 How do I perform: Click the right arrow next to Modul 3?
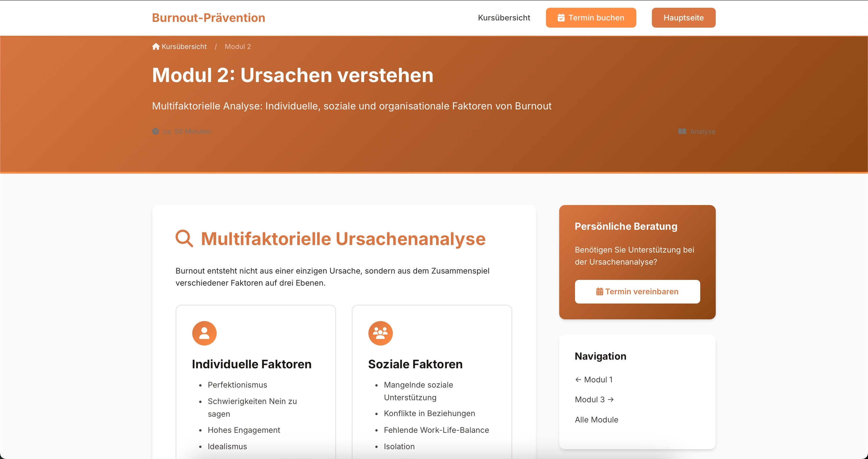coord(611,399)
